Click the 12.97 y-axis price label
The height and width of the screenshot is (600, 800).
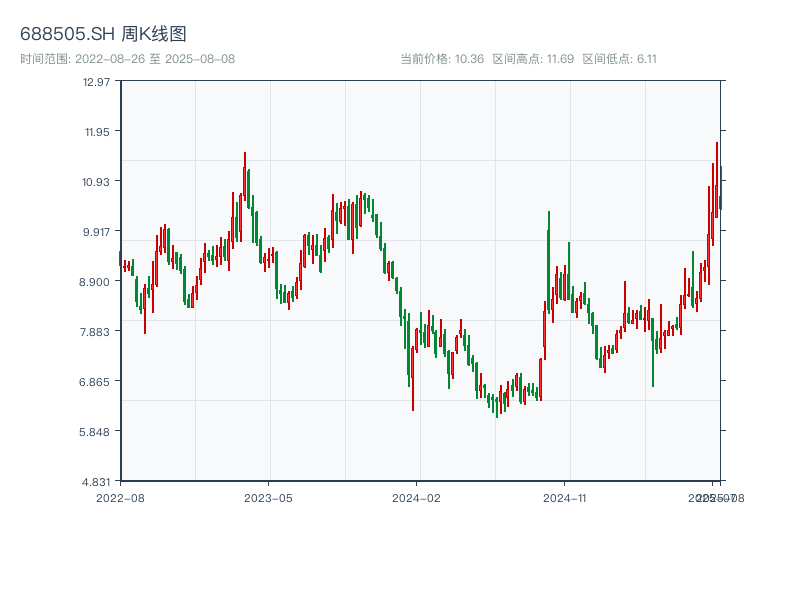tap(96, 81)
